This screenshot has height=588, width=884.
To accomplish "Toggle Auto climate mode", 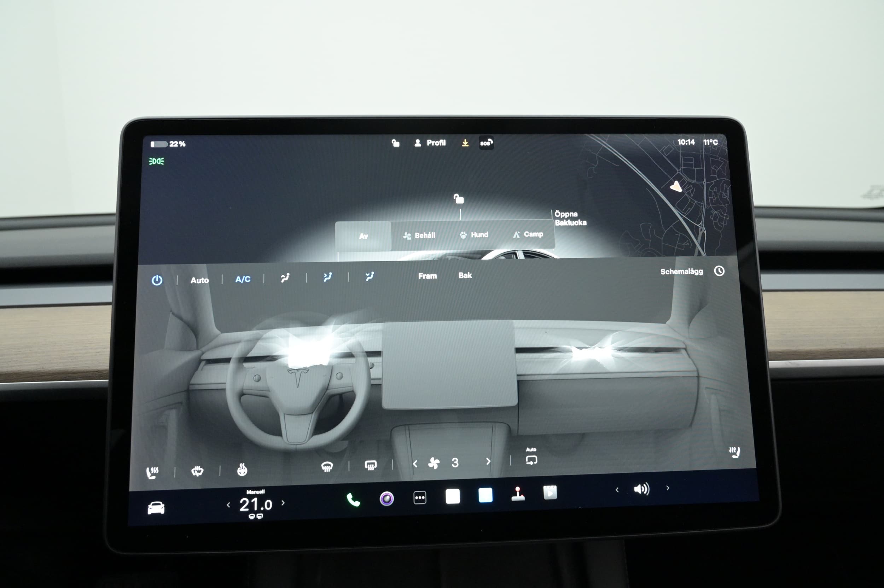I will coord(199,280).
